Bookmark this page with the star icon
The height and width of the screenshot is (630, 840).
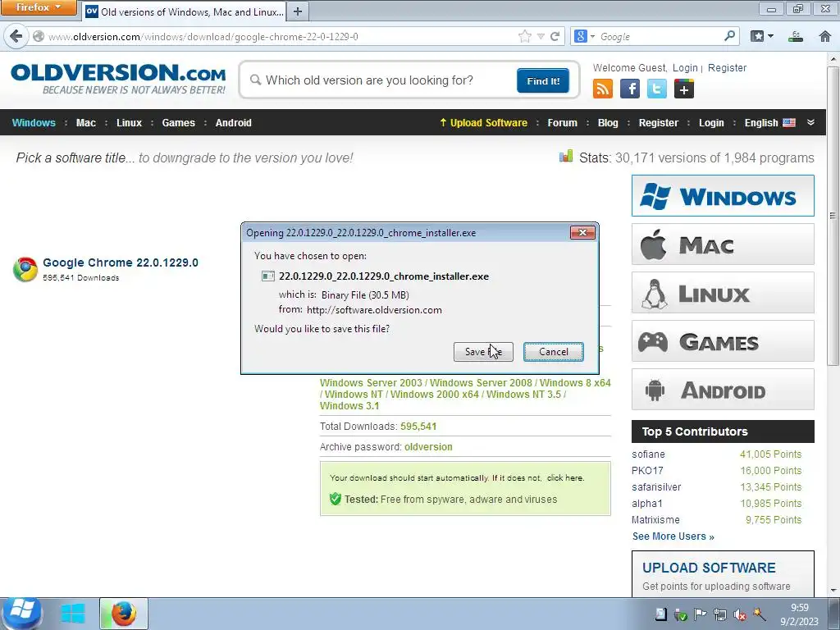(524, 36)
